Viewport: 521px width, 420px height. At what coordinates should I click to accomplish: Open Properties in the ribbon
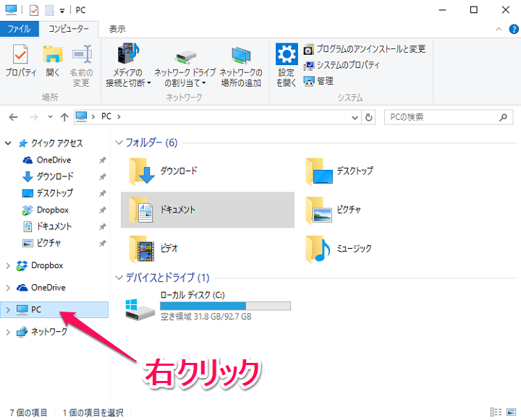[x=20, y=61]
